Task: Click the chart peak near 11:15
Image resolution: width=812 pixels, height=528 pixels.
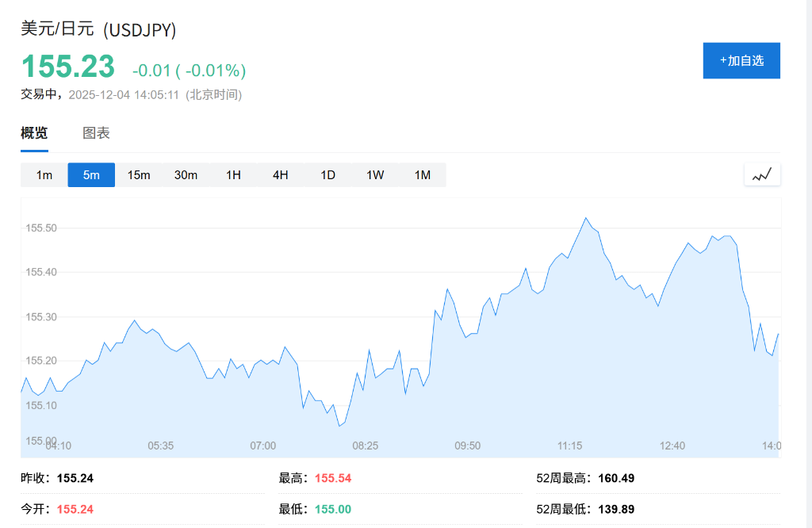Action: tap(585, 218)
